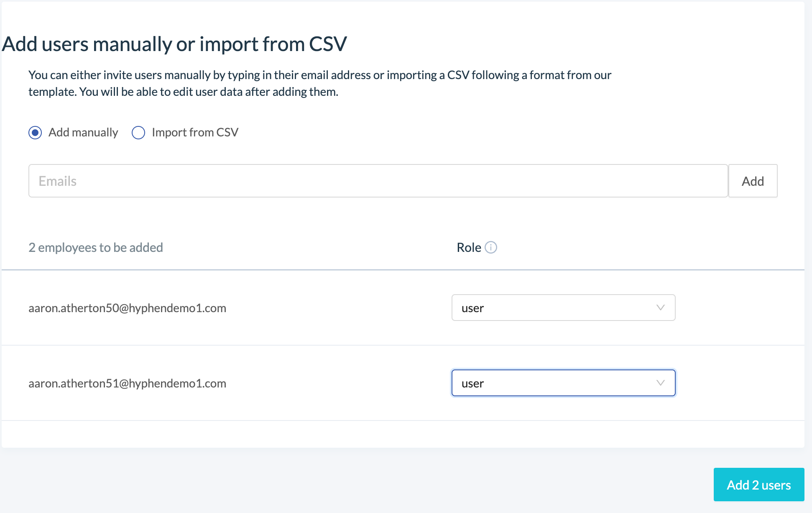This screenshot has height=513, width=812.
Task: Select the Add manually radio button
Action: (35, 133)
